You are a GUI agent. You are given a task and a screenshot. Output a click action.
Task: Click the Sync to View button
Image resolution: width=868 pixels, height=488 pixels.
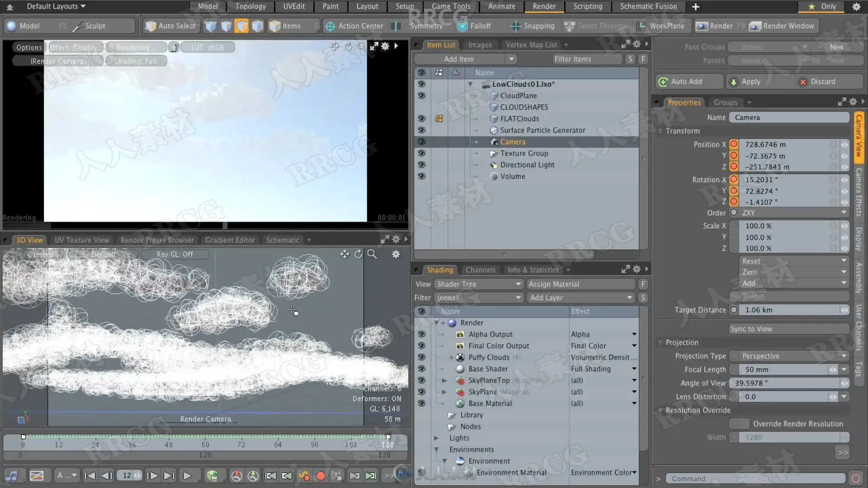pos(789,329)
